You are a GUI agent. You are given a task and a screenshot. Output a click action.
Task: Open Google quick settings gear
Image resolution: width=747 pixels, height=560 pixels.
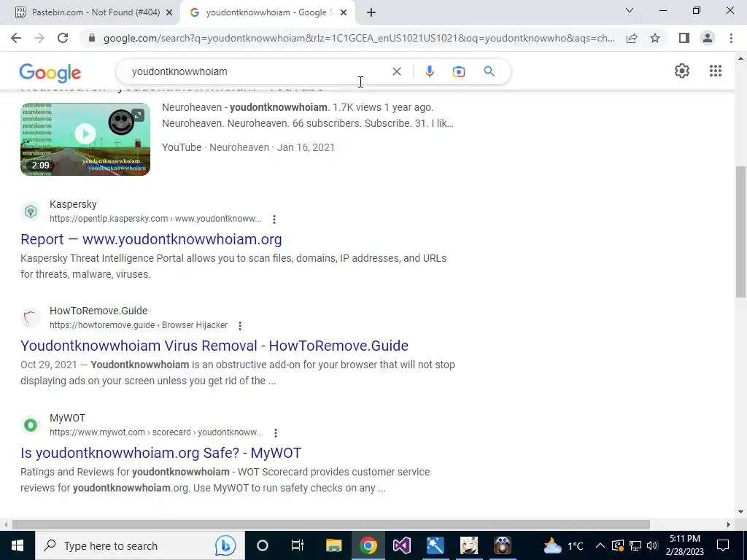click(682, 71)
